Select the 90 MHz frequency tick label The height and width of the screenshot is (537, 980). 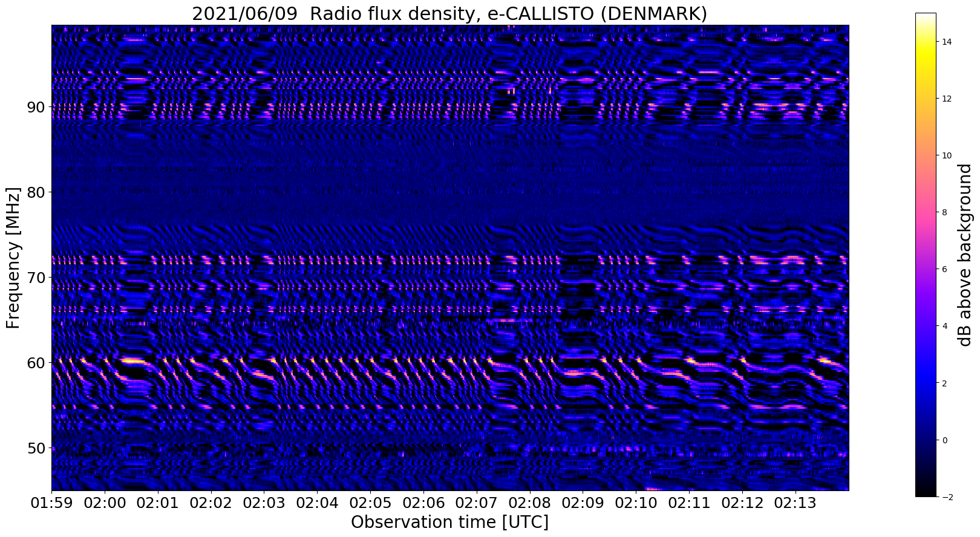point(36,107)
